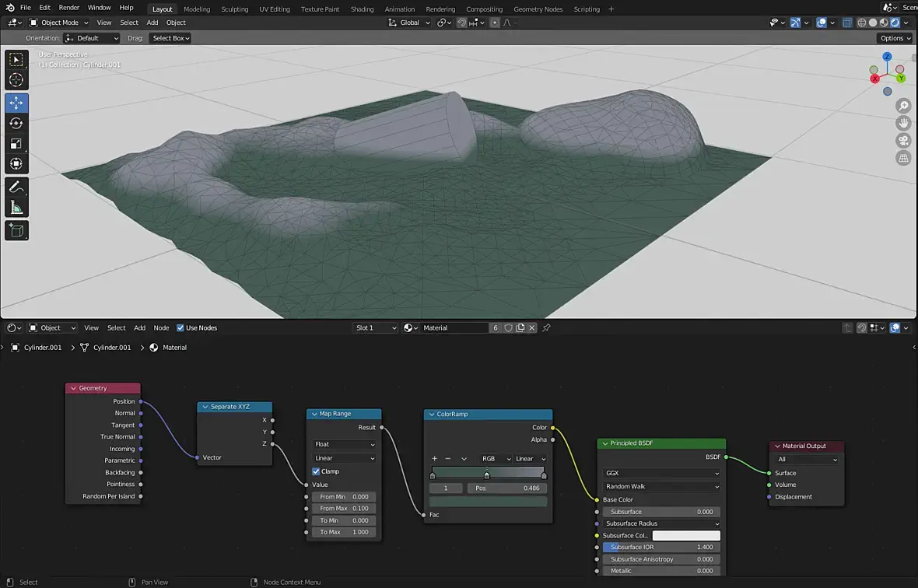Click the Add Cube tool icon
This screenshot has width=918, height=588.
tap(16, 230)
